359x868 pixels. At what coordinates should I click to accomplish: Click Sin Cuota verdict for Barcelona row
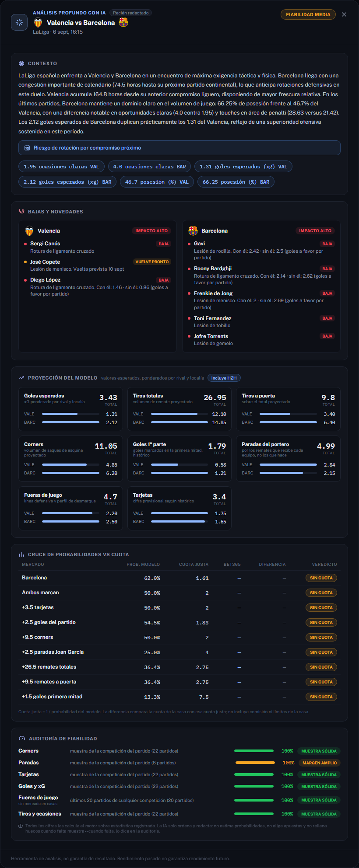pyautogui.click(x=321, y=578)
